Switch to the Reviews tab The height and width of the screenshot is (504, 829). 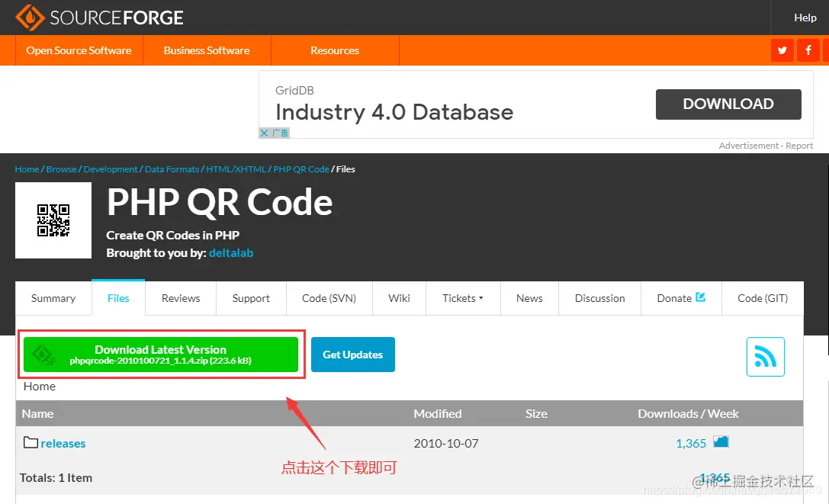pos(180,298)
